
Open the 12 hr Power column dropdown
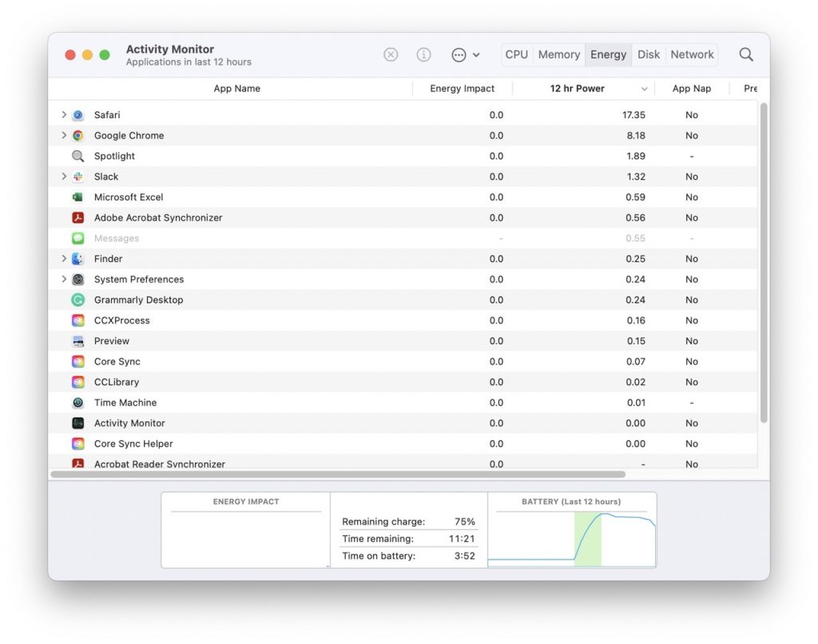(x=644, y=88)
